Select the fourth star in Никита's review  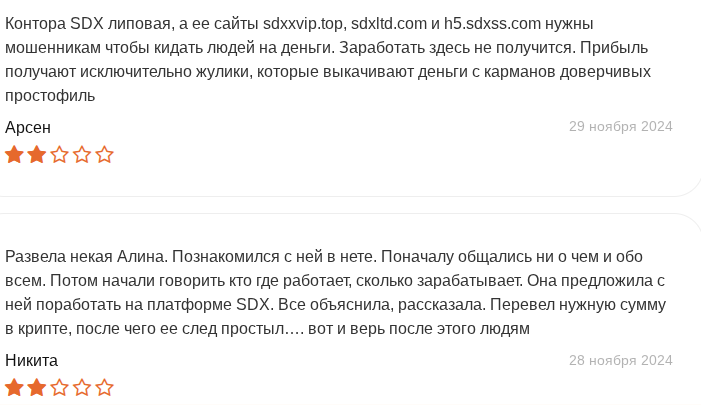click(x=82, y=388)
